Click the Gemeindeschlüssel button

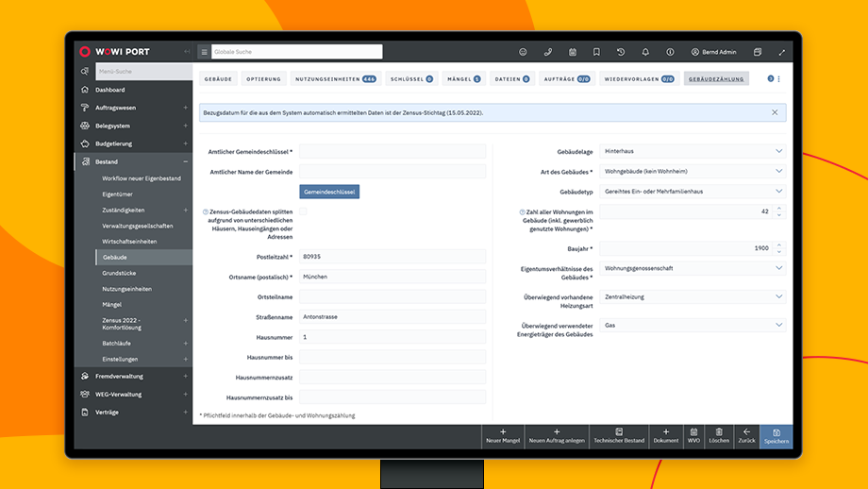329,192
